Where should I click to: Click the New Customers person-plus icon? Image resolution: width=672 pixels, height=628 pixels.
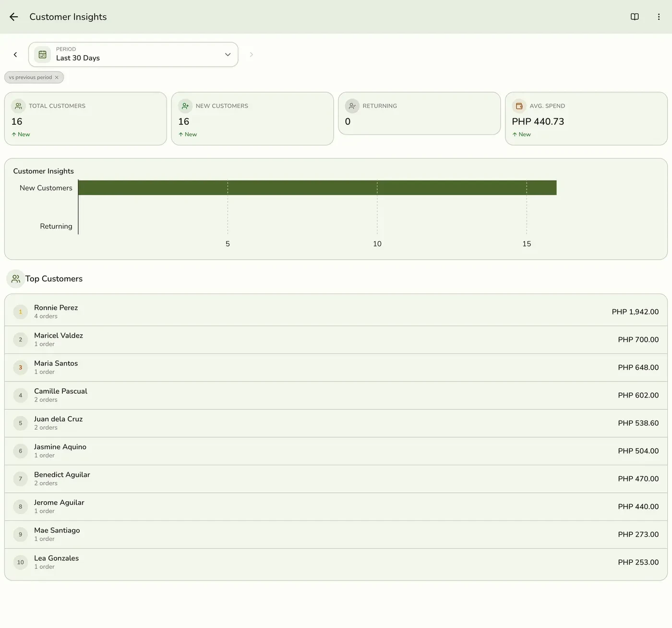[185, 106]
